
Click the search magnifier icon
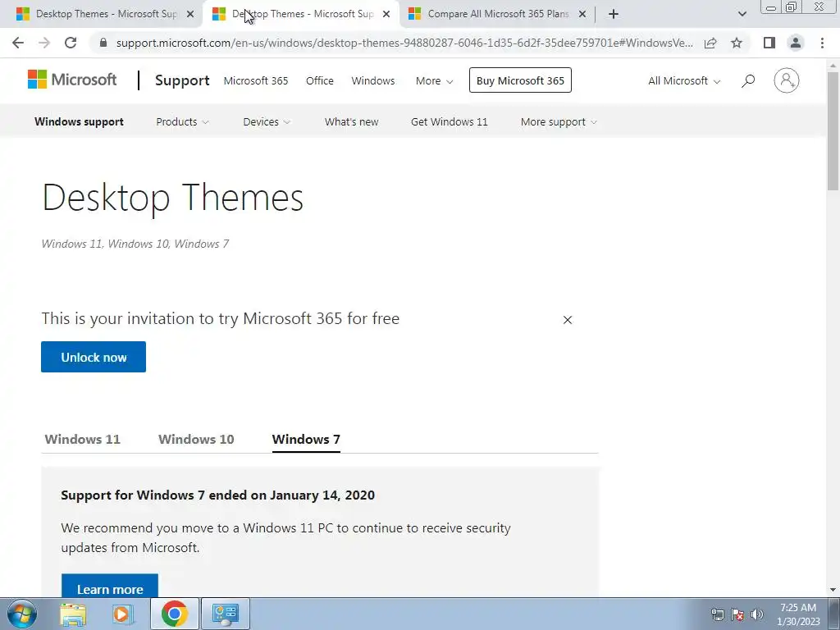point(748,81)
